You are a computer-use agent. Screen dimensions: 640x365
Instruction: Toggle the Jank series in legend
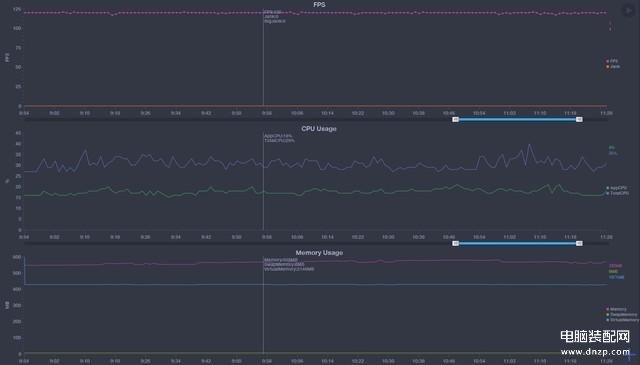613,66
